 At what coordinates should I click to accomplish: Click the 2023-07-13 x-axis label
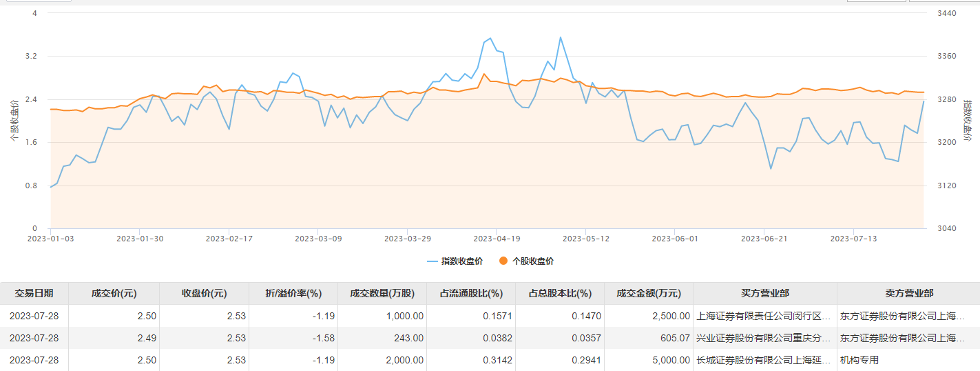pyautogui.click(x=854, y=239)
